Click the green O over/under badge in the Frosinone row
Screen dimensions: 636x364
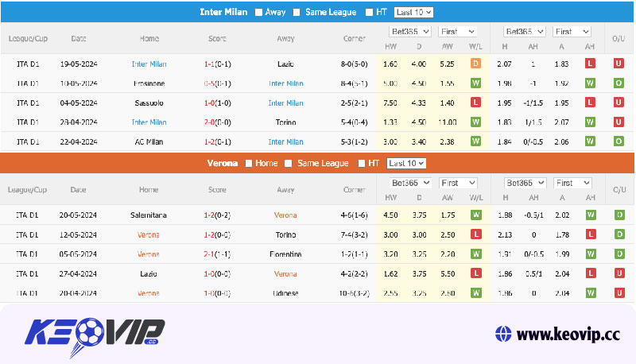619,83
